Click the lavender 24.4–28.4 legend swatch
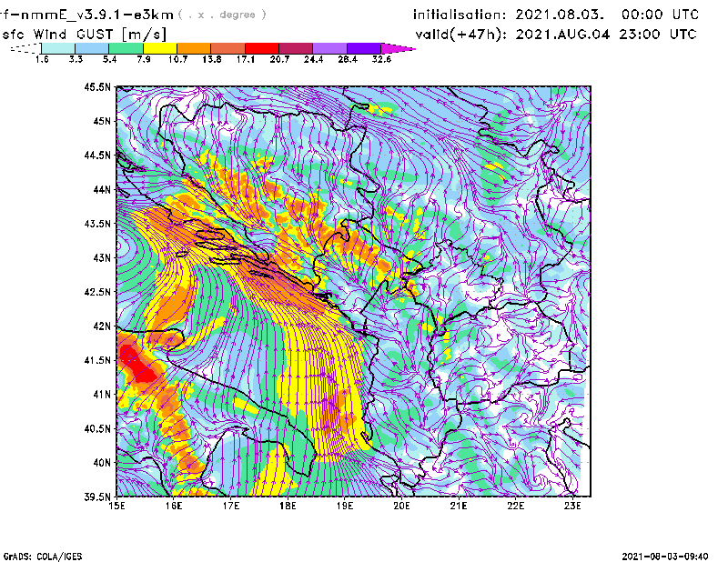This screenshot has height=562, width=728. [330, 48]
